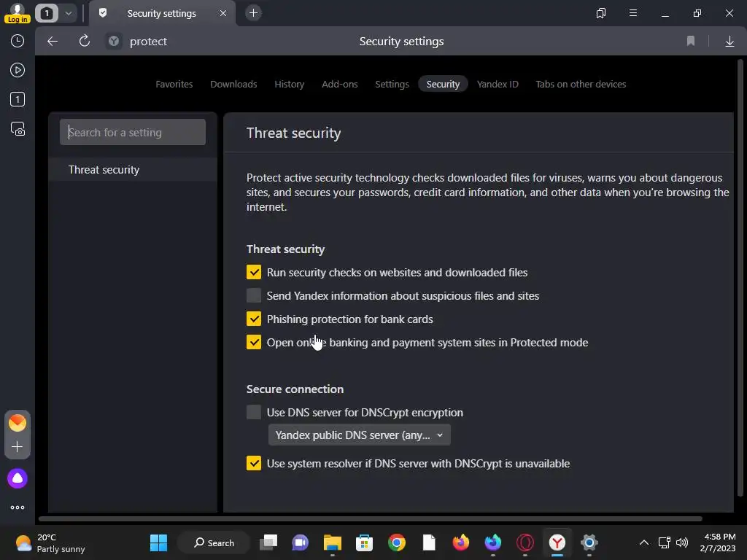Open the video player icon in sidebar
Screen dimensions: 747x560
[18, 71]
